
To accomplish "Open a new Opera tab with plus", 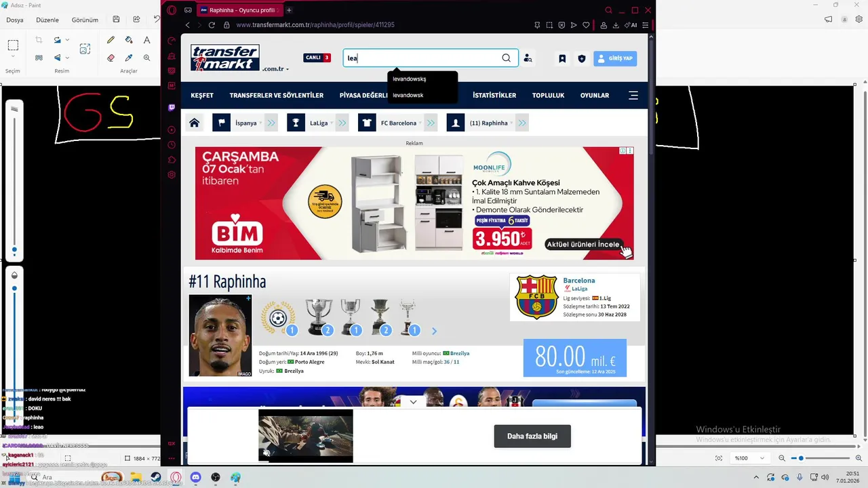I will coord(289,10).
